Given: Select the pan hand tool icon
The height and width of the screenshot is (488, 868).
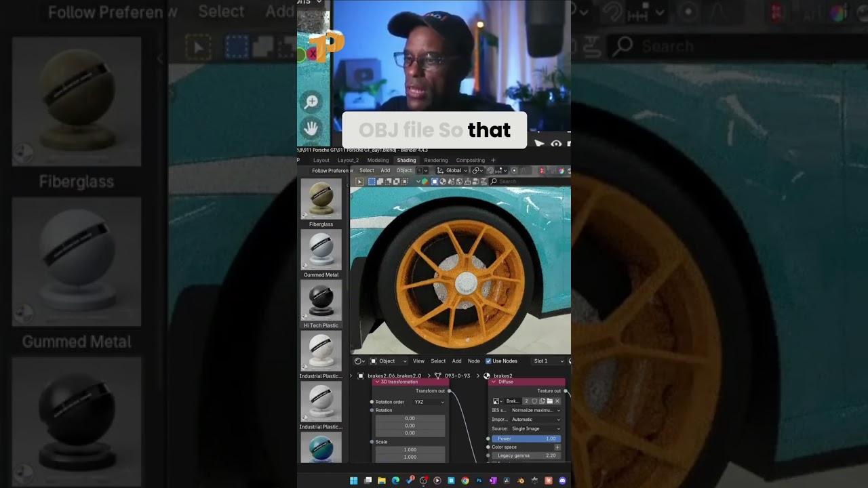Looking at the screenshot, I should 311,127.
